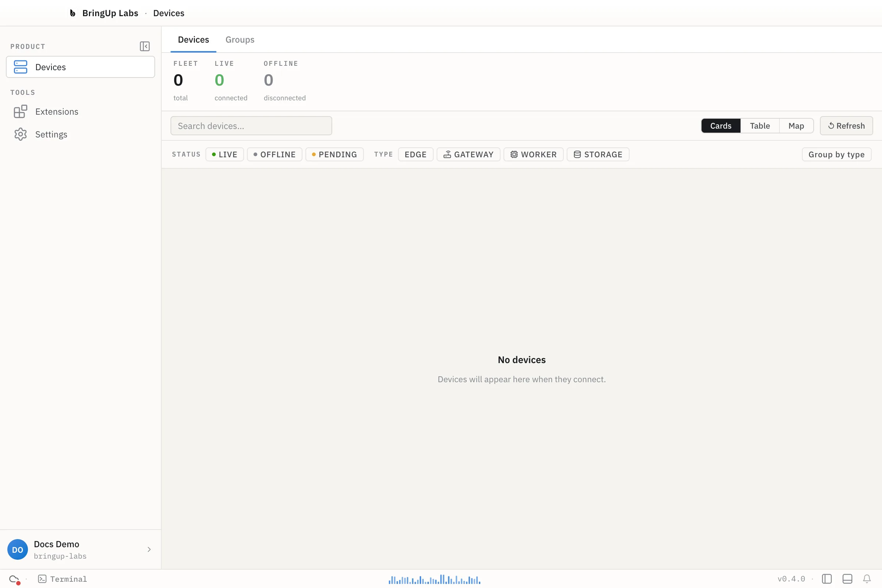The height and width of the screenshot is (588, 882).
Task: Open notifications bell icon
Action: point(867,579)
